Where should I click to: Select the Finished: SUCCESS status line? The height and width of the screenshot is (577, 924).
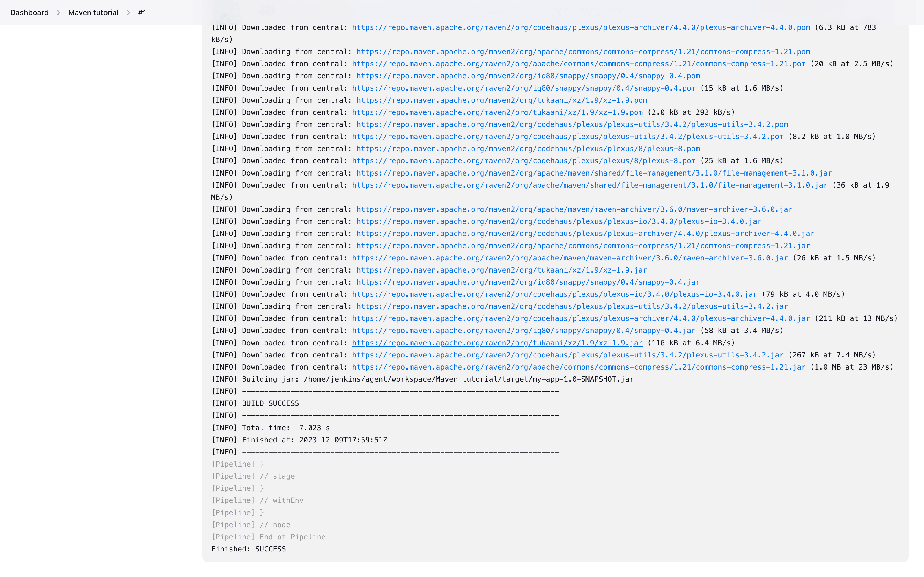coord(248,549)
